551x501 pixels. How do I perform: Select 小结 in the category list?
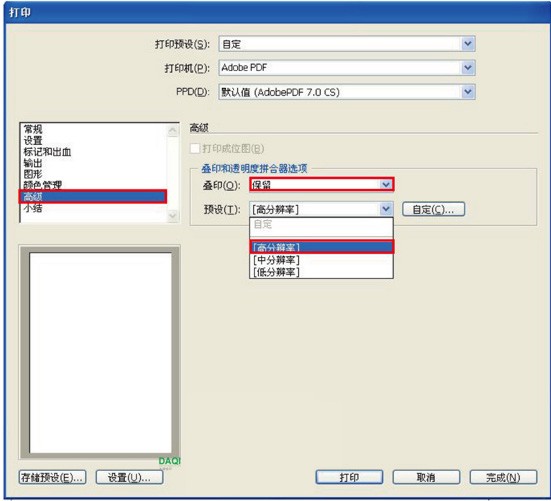pos(33,208)
